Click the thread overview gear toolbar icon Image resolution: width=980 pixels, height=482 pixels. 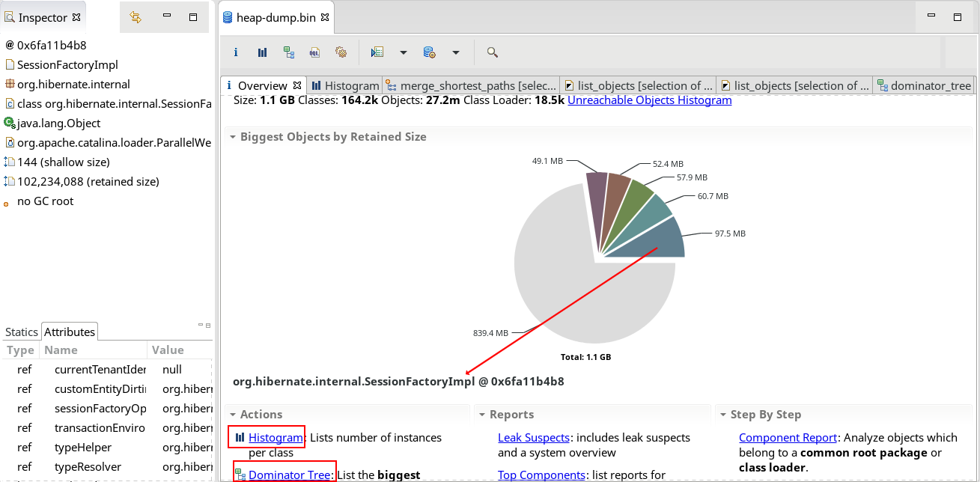[x=341, y=52]
